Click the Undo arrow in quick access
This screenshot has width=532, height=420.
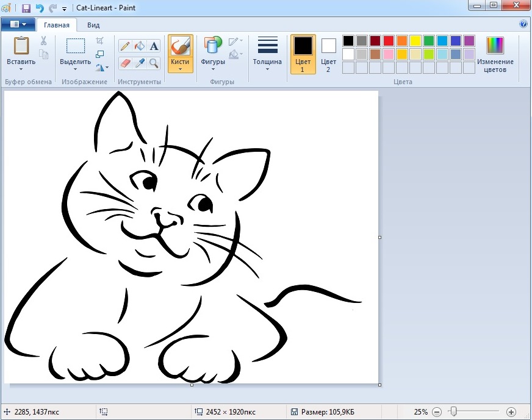coord(40,9)
